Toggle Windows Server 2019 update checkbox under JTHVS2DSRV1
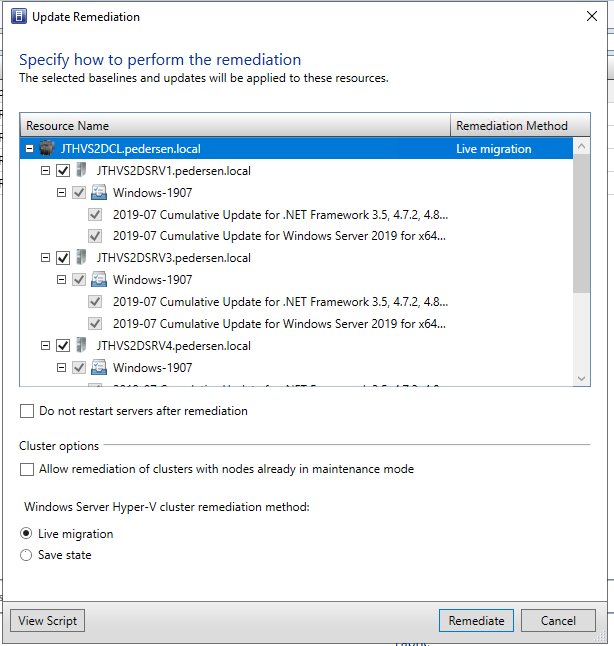This screenshot has height=646, width=614. tap(95, 236)
